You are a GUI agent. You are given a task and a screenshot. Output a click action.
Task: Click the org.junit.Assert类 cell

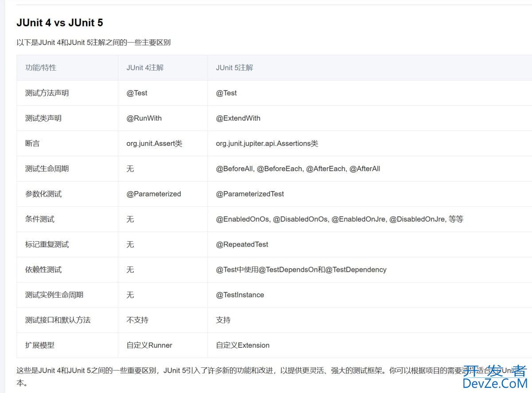click(x=154, y=144)
